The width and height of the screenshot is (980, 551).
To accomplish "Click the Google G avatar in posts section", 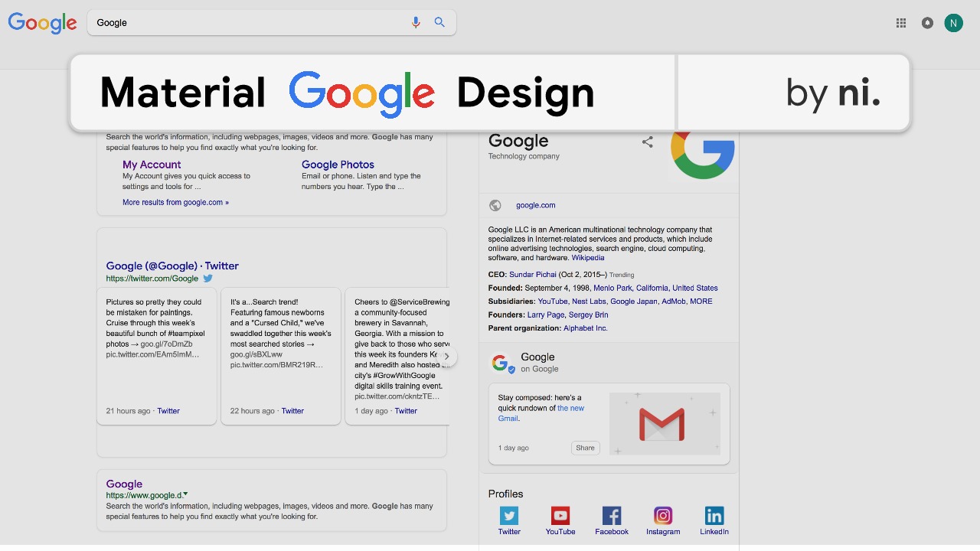I will pos(501,364).
